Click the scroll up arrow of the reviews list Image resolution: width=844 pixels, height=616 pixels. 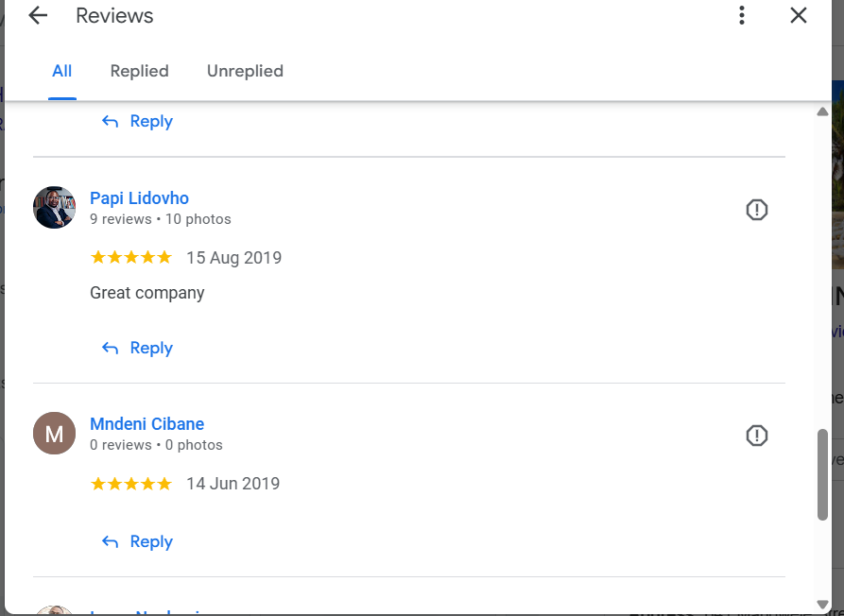[822, 112]
